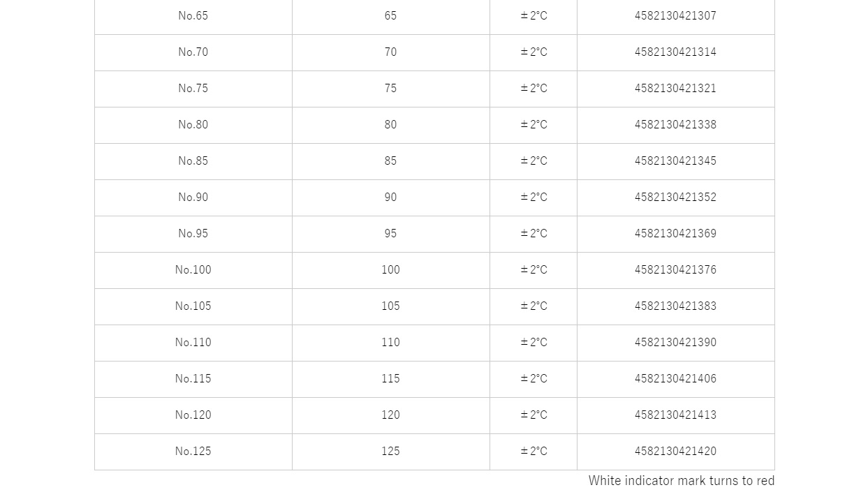
Task: Click the No.120 row label
Action: click(193, 415)
